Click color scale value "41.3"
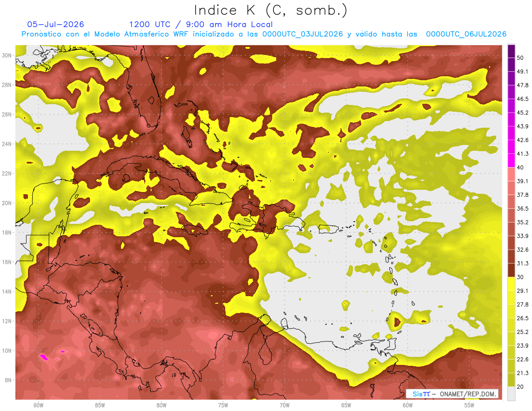532x411 pixels. tap(523, 154)
